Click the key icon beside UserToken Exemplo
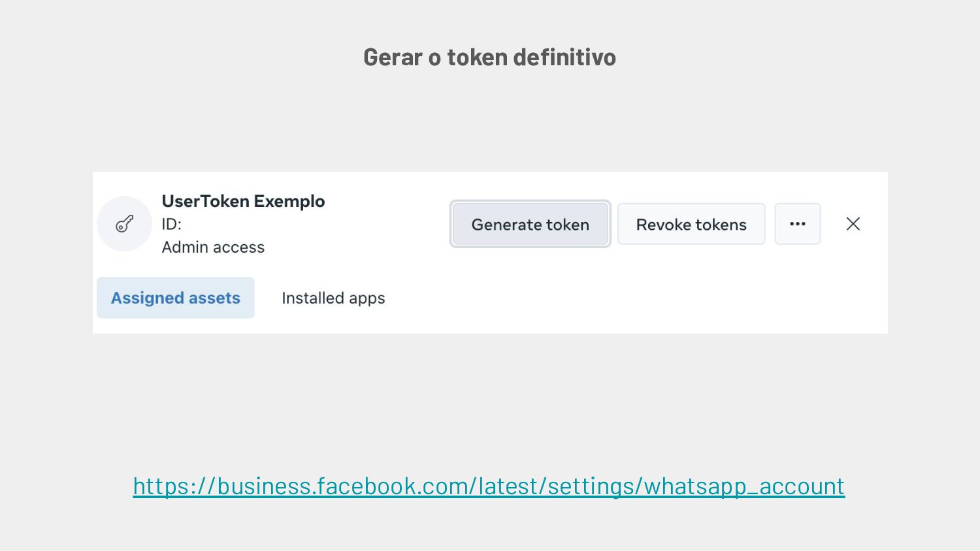 tap(124, 224)
